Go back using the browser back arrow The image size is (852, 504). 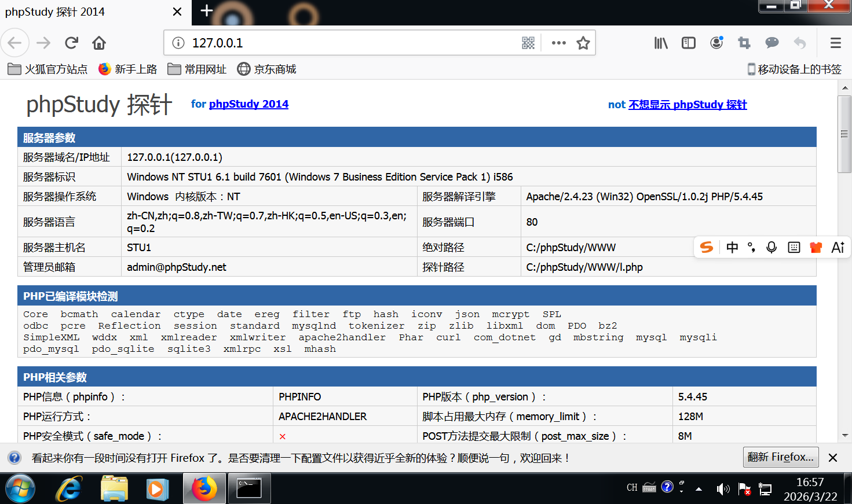[15, 43]
